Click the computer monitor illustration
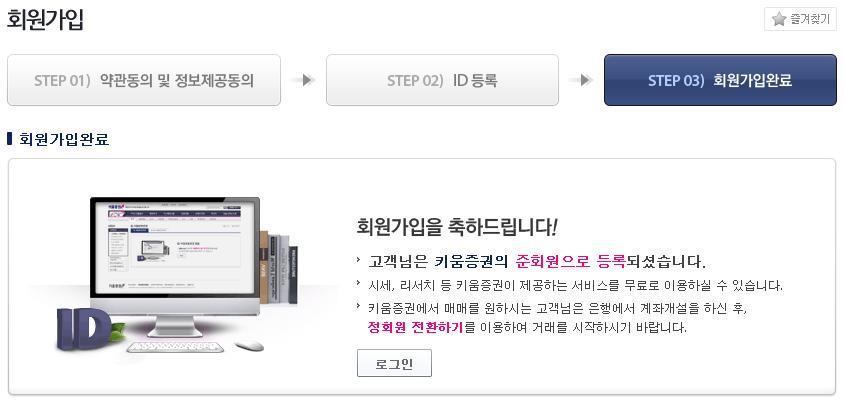 [x=174, y=266]
